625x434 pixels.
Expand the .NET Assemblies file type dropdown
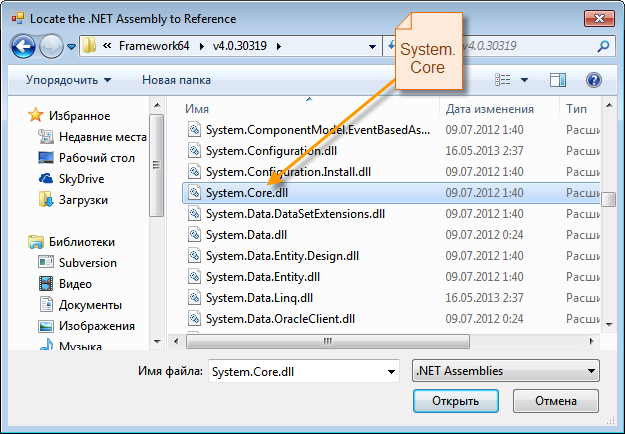tap(505, 371)
